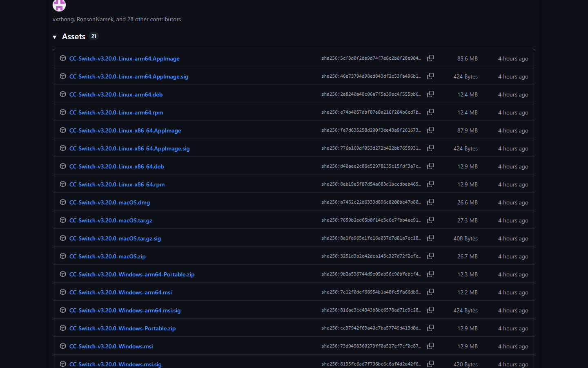Copy sha256 for Windows-arm64.msi.sig
Image resolution: width=588 pixels, height=368 pixels.
click(430, 310)
